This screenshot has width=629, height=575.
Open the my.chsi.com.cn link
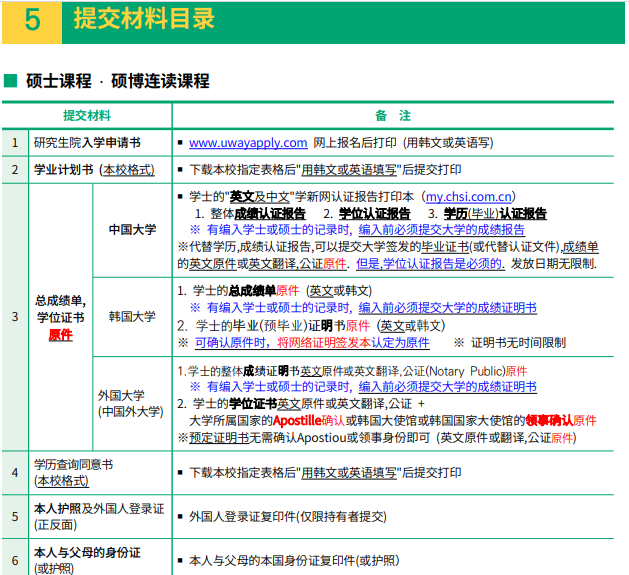[x=471, y=197]
